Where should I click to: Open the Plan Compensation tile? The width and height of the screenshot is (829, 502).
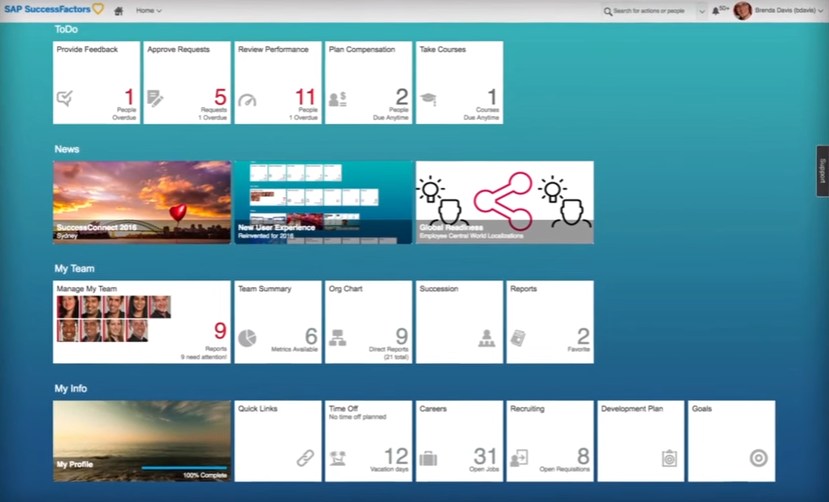tap(368, 82)
